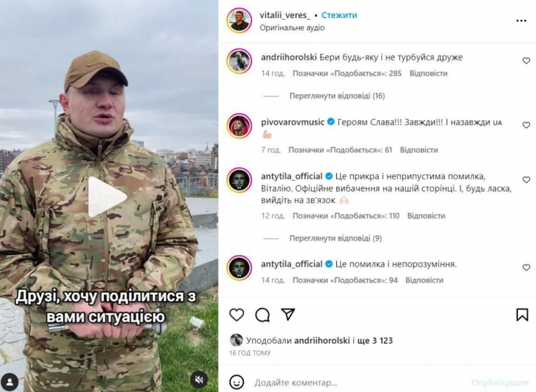Open vitalii_veres_ profile avatar
The height and width of the screenshot is (392, 536).
[x=239, y=20]
